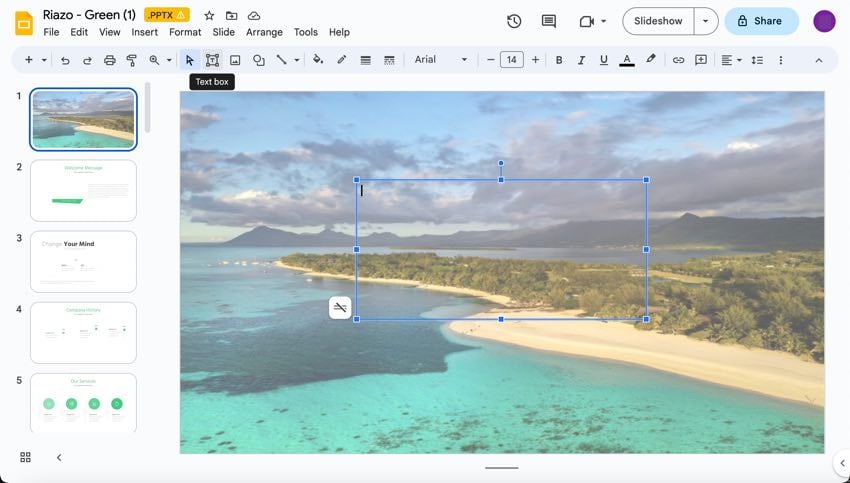
Task: Start the Slideshow
Action: pos(658,21)
